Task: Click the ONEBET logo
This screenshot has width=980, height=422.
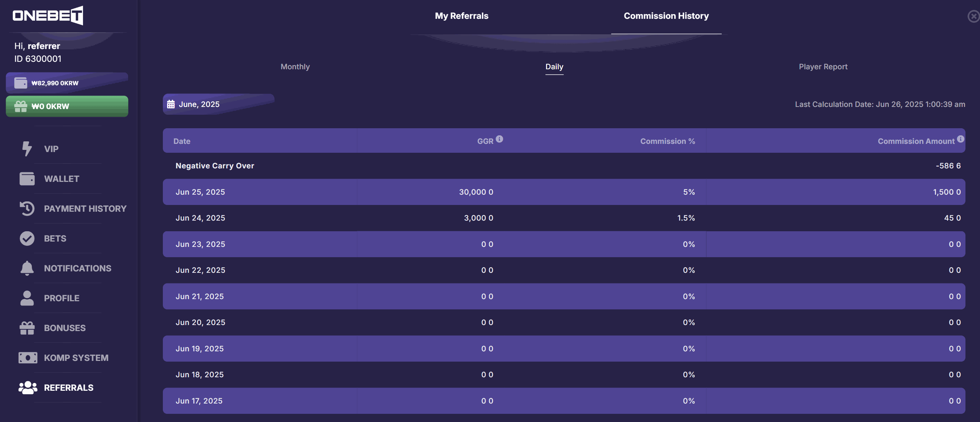Action: click(x=48, y=15)
